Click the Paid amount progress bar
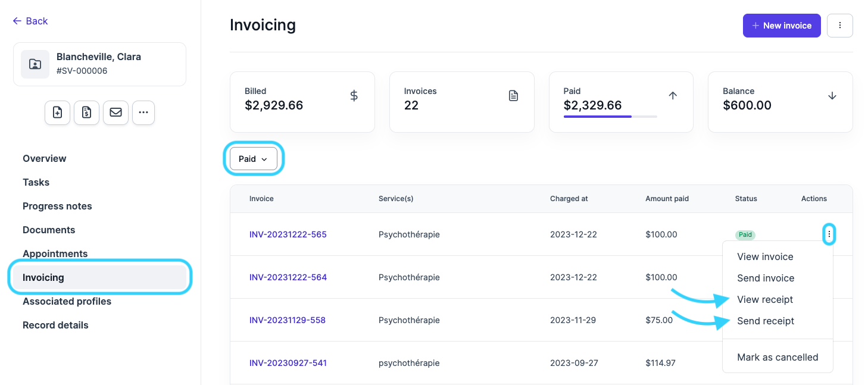The height and width of the screenshot is (385, 868). 610,117
